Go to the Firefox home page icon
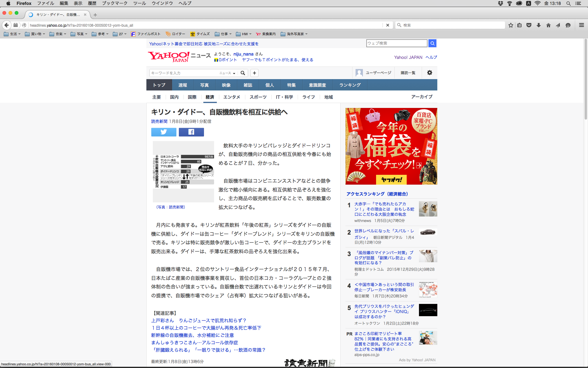Screen dimensions: 588x368 coord(548,25)
